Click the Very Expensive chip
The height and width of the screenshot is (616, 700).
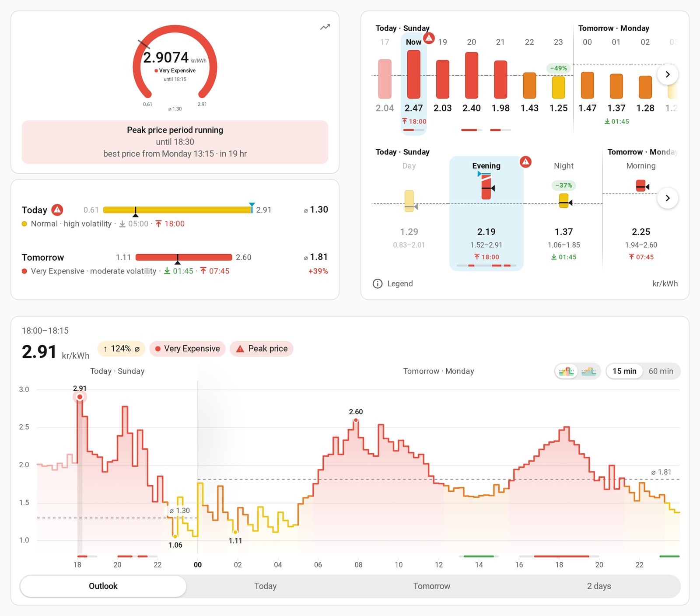pos(187,349)
